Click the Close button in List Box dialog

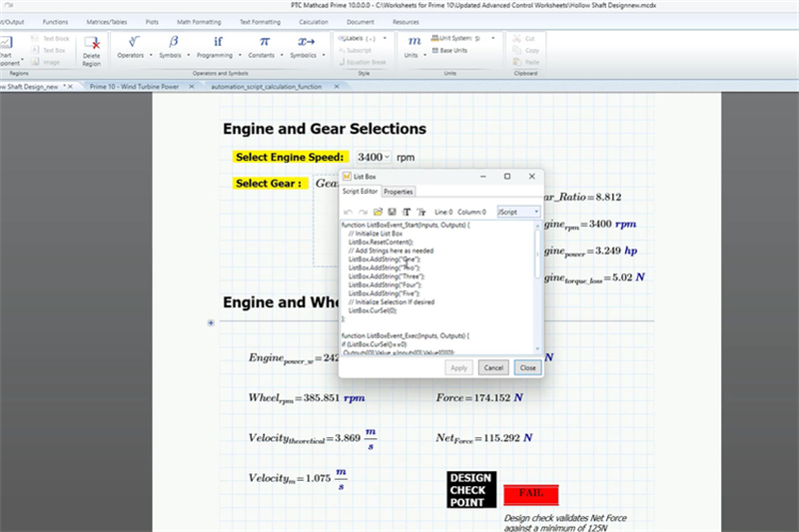coord(526,367)
